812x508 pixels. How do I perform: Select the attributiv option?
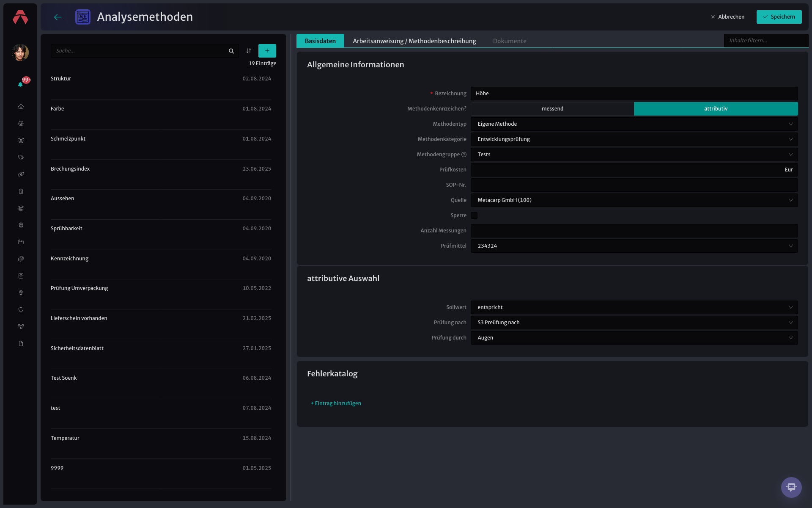pyautogui.click(x=716, y=109)
